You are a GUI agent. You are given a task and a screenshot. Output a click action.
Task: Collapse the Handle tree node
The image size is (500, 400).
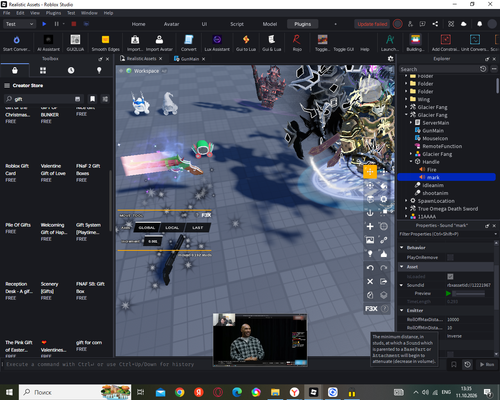(x=411, y=162)
